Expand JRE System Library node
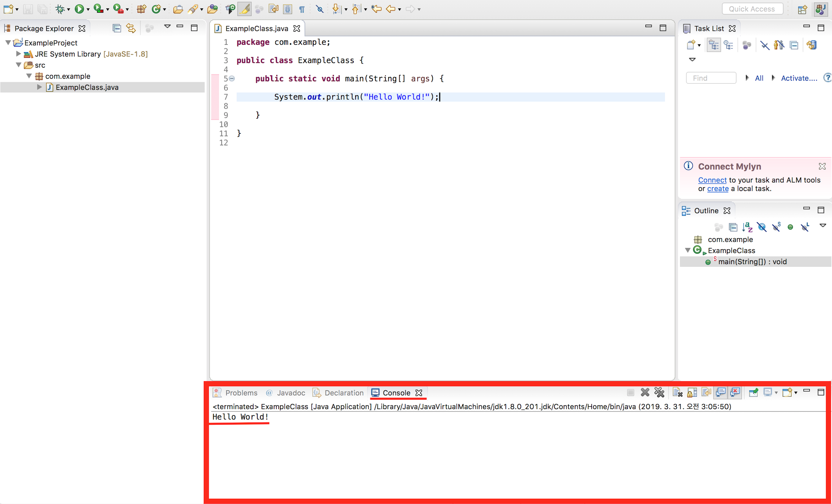832x504 pixels. click(18, 54)
